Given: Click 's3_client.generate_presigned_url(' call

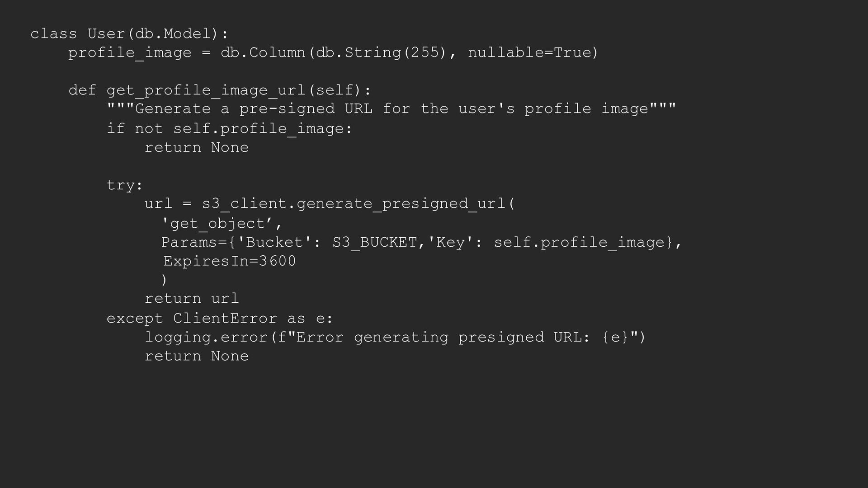Looking at the screenshot, I should pyautogui.click(x=358, y=204).
